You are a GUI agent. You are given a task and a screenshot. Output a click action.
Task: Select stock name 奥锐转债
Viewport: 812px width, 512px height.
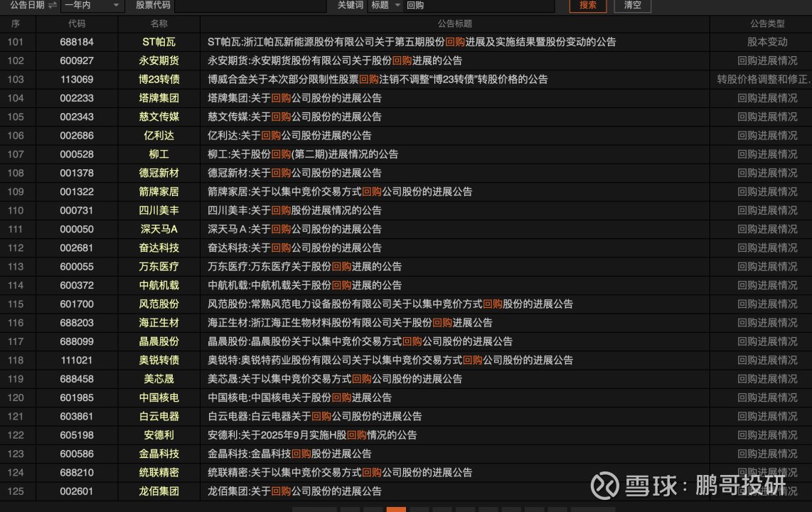[159, 361]
